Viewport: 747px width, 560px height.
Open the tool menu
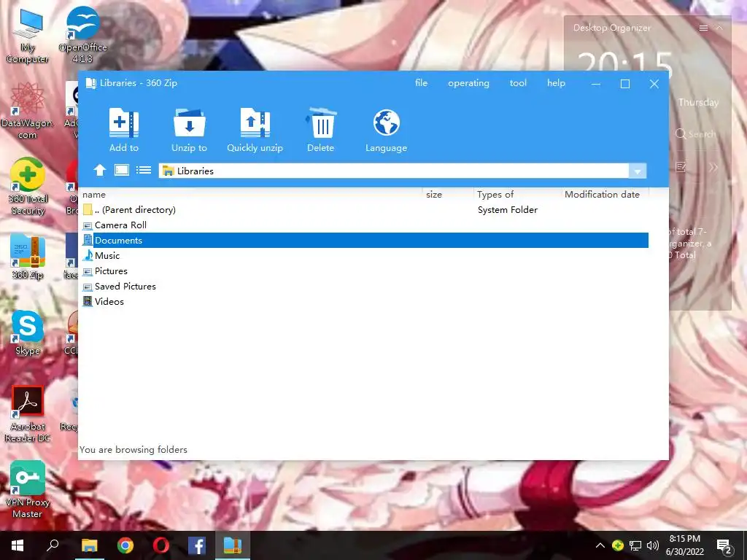518,83
